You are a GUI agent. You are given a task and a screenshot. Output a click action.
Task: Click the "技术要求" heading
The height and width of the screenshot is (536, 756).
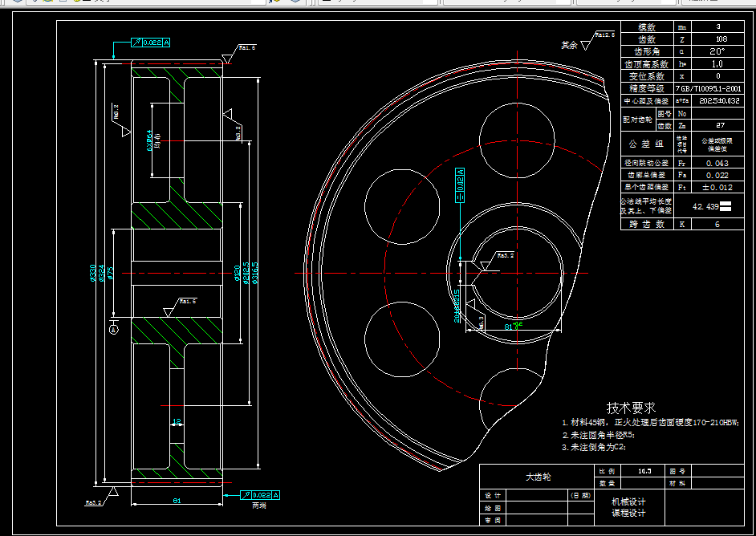631,408
